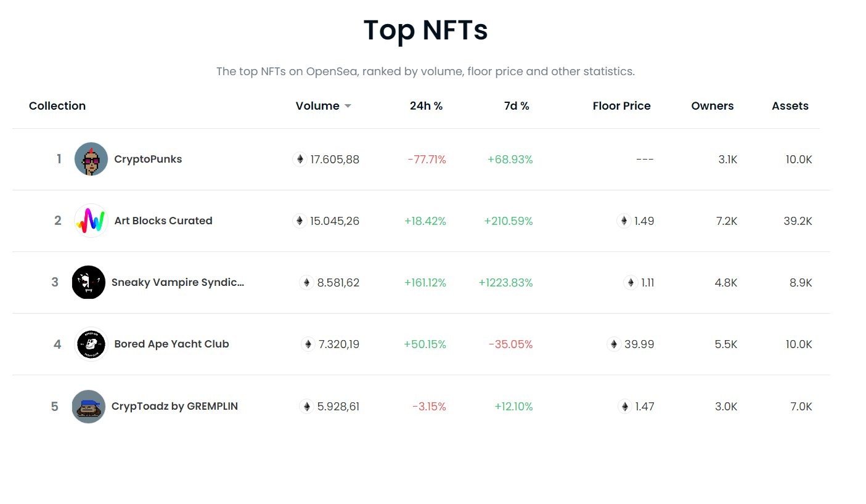
Task: Sort by the 24h % column
Action: point(426,106)
